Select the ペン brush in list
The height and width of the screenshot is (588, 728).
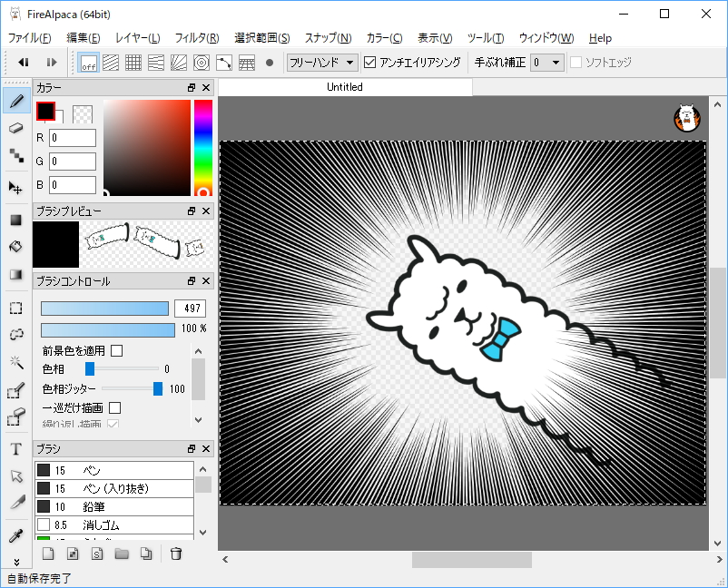114,470
